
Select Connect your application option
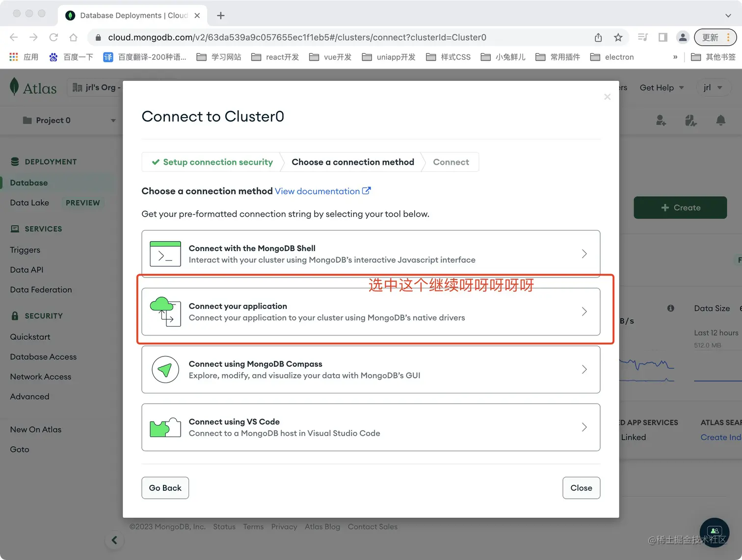coord(371,311)
